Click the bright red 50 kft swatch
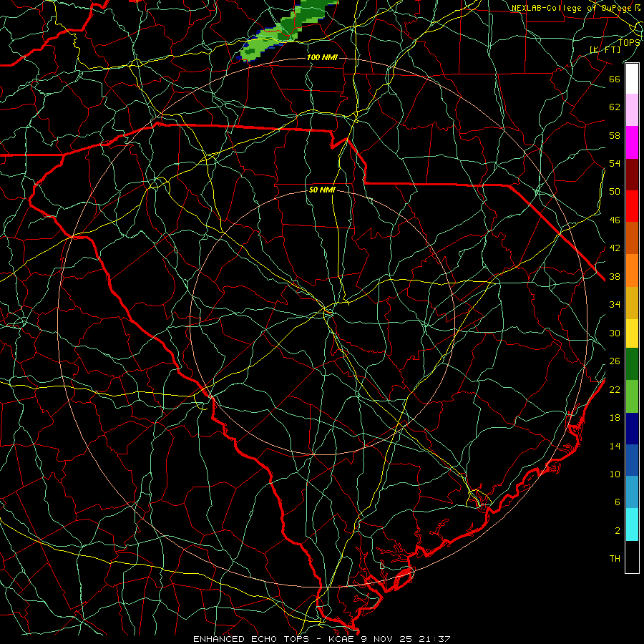 pyautogui.click(x=632, y=206)
